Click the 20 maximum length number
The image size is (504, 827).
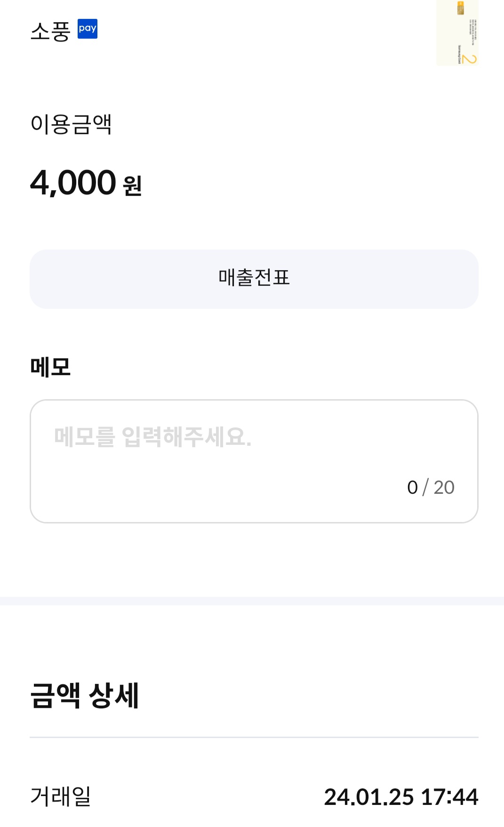pos(444,487)
